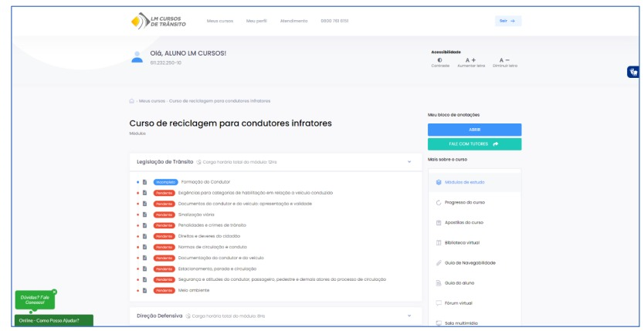644x331 pixels.
Task: Select Progresso do curso sidebar item
Action: click(465, 202)
